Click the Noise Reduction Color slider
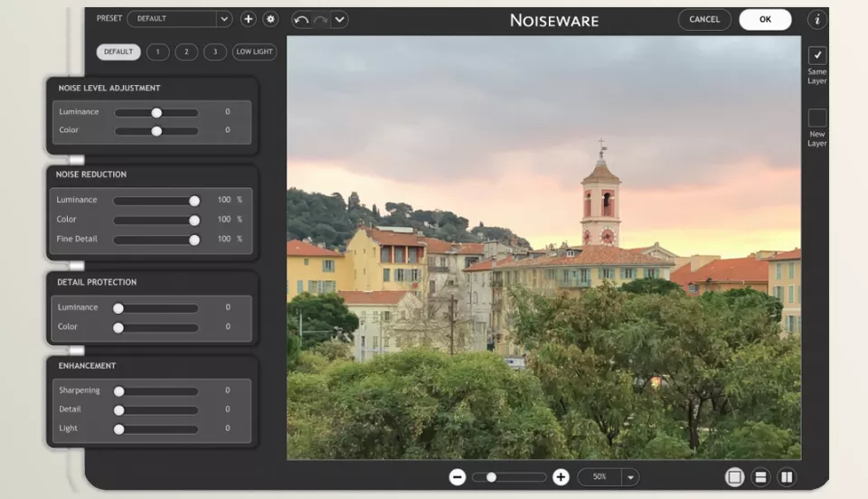Image resolution: width=868 pixels, height=499 pixels. [156, 221]
